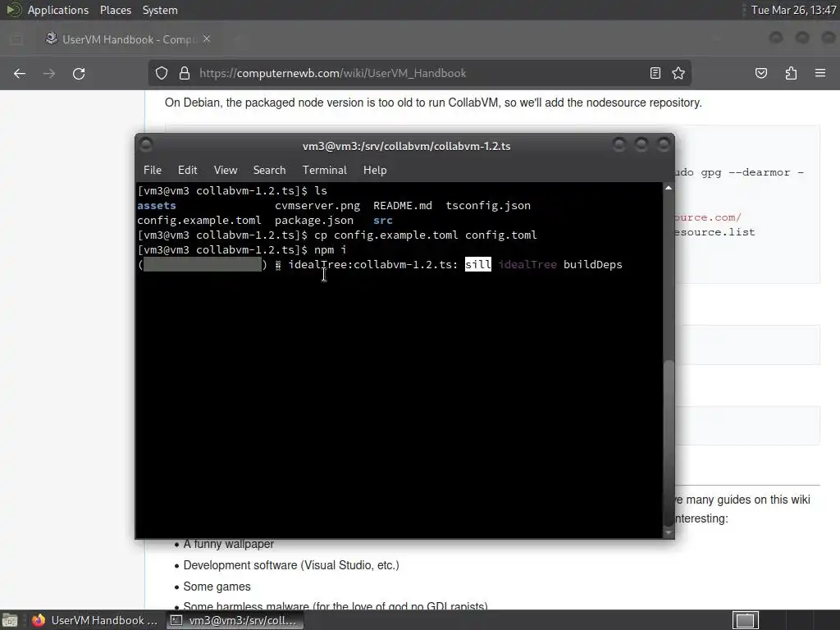The width and height of the screenshot is (840, 630).
Task: Bookmark this page with the star icon
Action: pyautogui.click(x=678, y=73)
